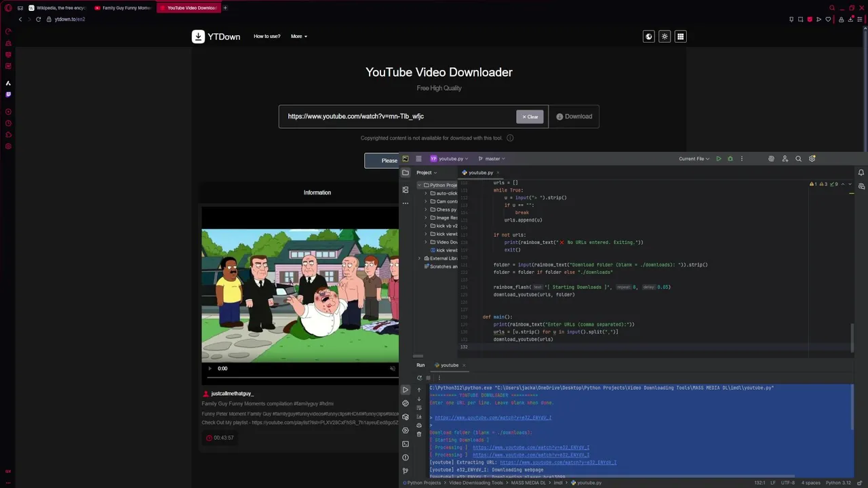Open Twitch in Opera sidebar
868x488 pixels.
pyautogui.click(x=8, y=95)
